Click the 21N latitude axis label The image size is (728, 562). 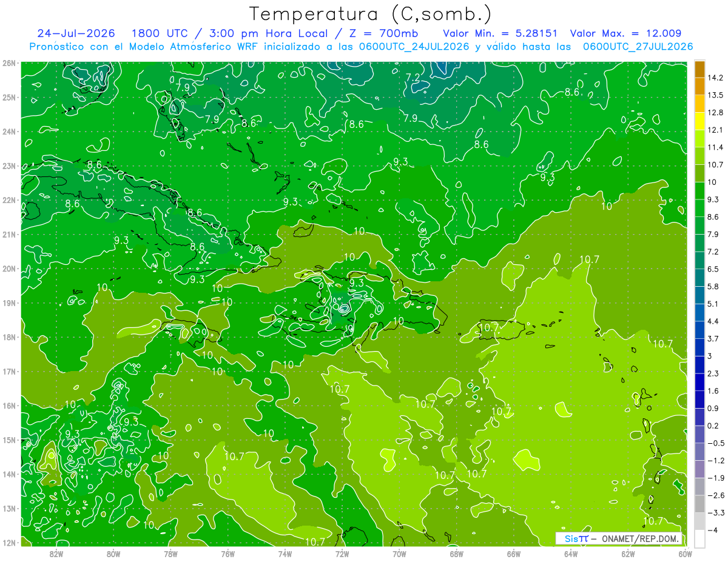click(9, 234)
